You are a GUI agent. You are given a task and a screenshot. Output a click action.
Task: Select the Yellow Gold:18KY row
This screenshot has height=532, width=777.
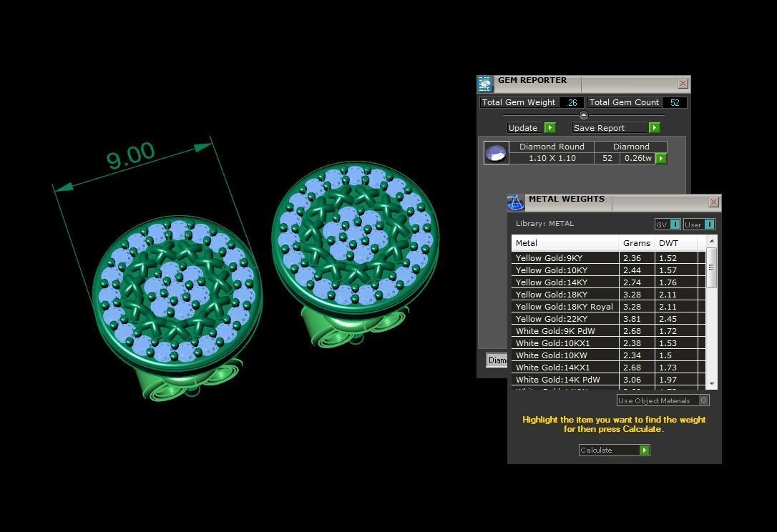point(609,295)
